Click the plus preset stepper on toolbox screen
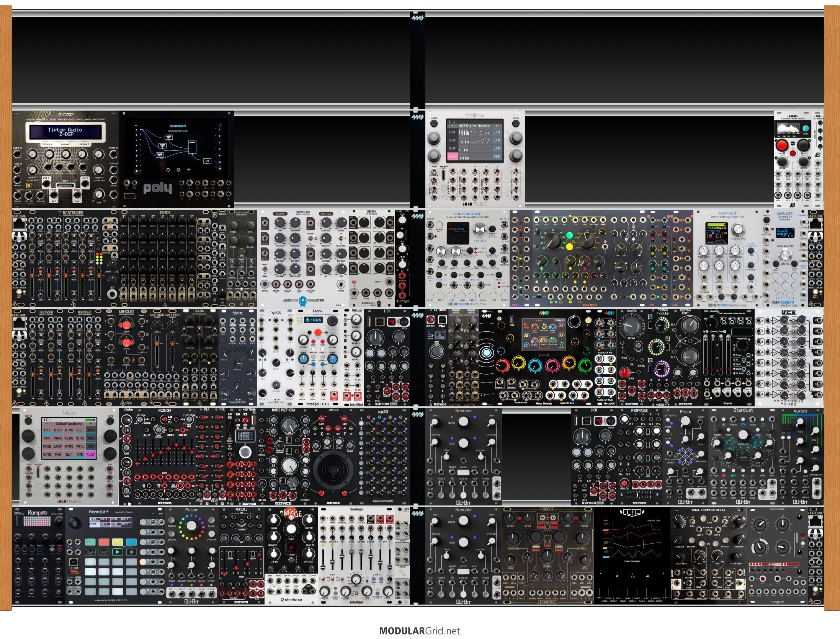 click(497, 126)
